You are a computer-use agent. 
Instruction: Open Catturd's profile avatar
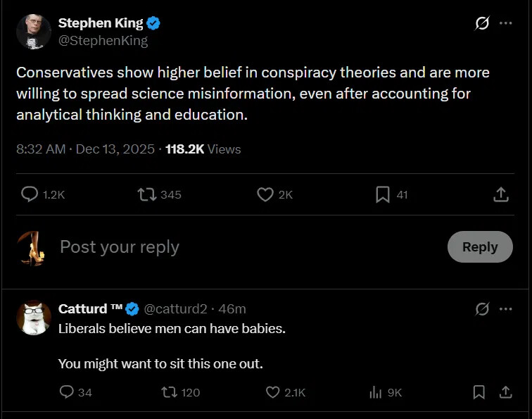click(x=33, y=318)
